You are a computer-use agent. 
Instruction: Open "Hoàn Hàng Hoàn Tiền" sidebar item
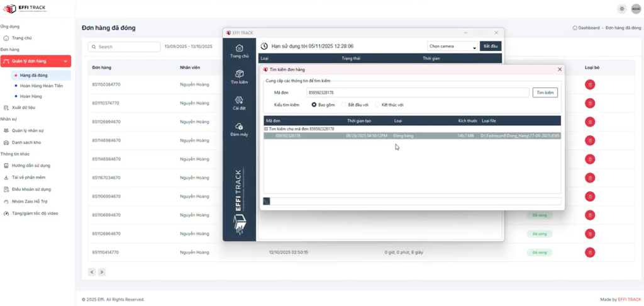(x=39, y=86)
